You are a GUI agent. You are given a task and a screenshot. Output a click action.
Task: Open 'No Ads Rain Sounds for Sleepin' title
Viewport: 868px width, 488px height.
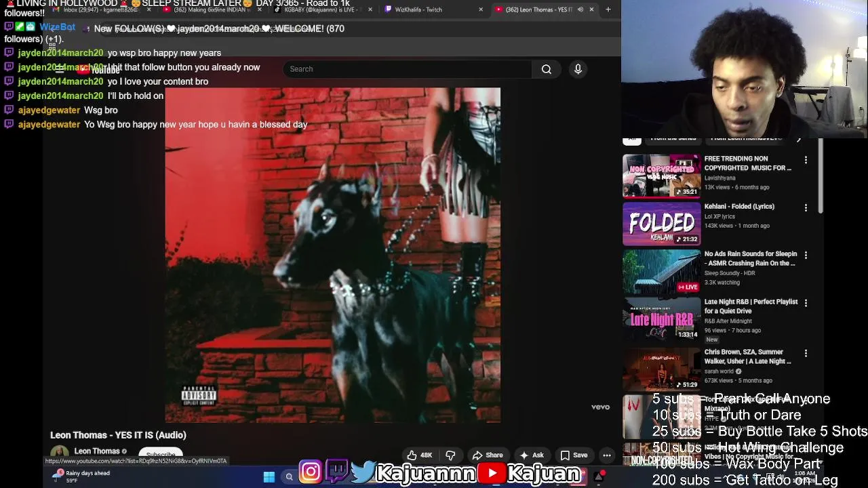coord(750,259)
